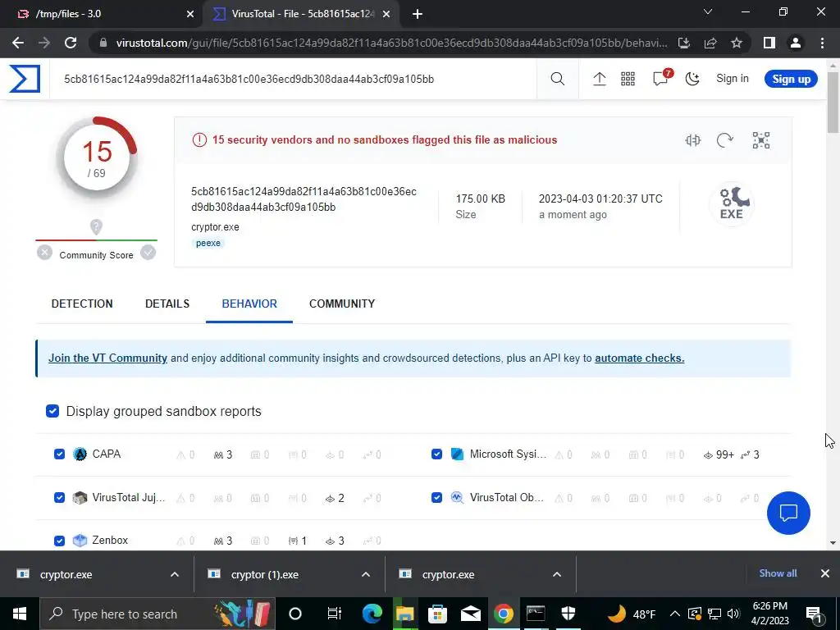Click the peexe tag

tap(208, 243)
